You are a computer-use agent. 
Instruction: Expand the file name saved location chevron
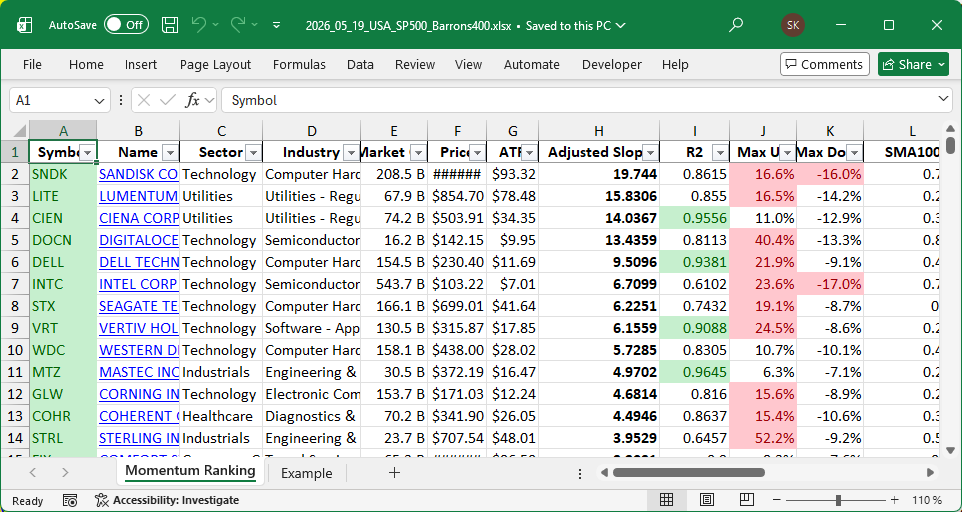[620, 26]
